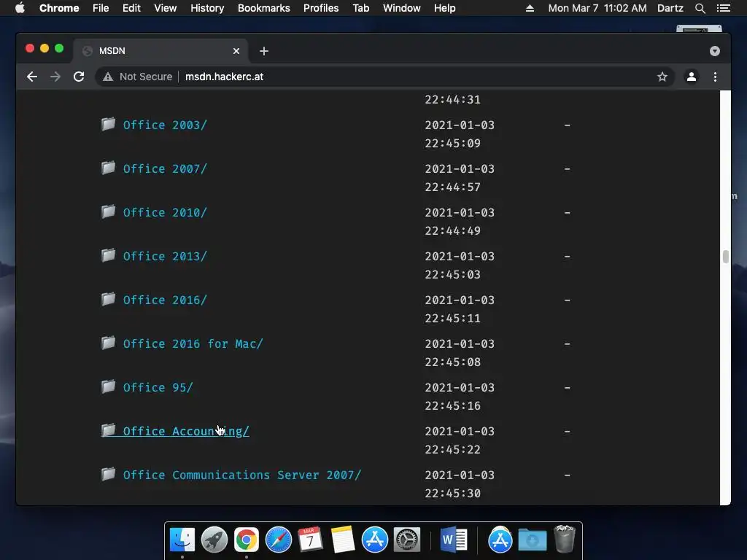Viewport: 747px width, 560px height.
Task: Open the Window menu
Action: coord(402,8)
